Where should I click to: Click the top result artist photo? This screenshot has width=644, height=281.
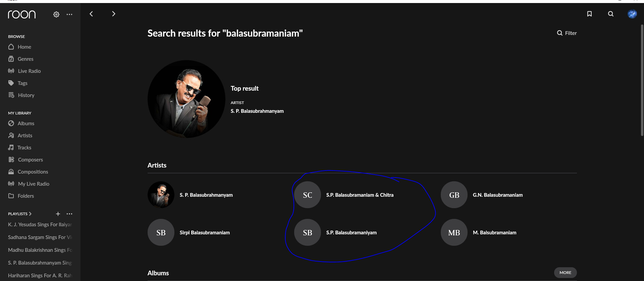[186, 99]
